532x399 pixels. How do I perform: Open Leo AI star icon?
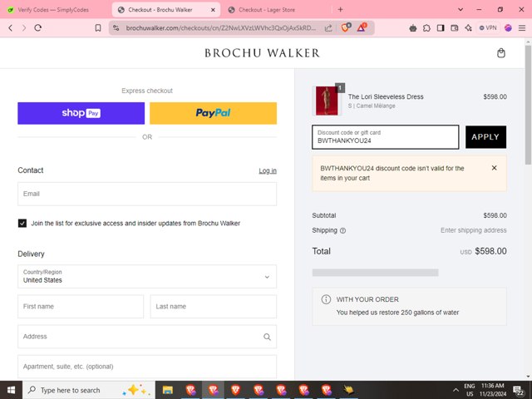[468, 28]
